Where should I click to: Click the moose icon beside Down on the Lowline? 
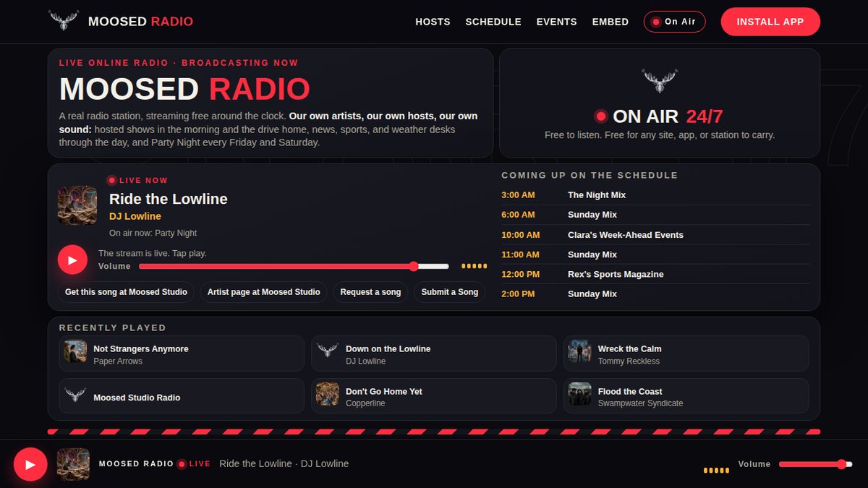pyautogui.click(x=328, y=352)
